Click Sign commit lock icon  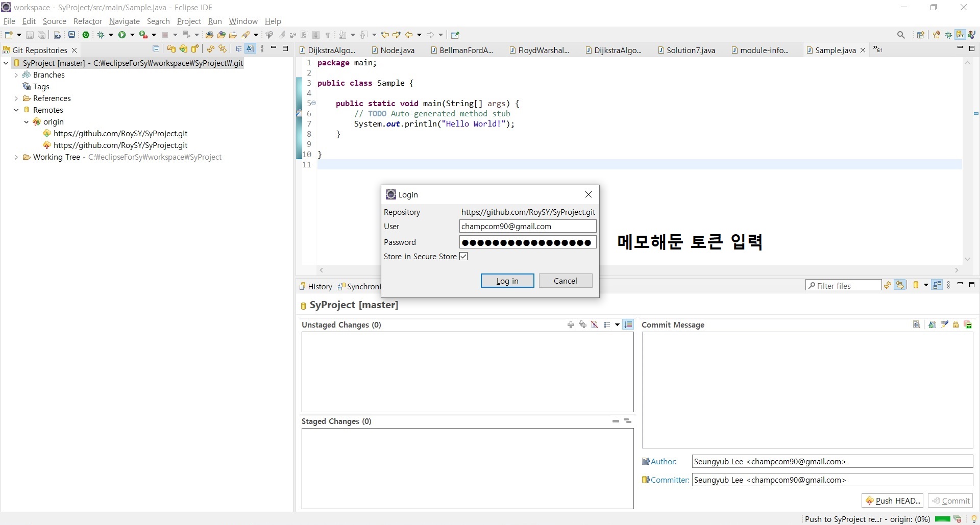pos(956,324)
